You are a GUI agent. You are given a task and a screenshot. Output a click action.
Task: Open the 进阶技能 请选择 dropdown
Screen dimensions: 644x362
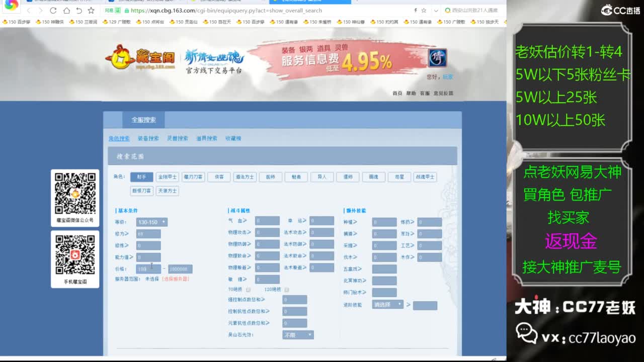(387, 305)
